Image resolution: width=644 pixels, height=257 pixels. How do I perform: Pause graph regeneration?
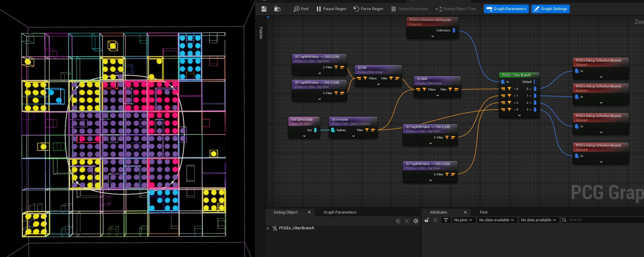coord(331,9)
